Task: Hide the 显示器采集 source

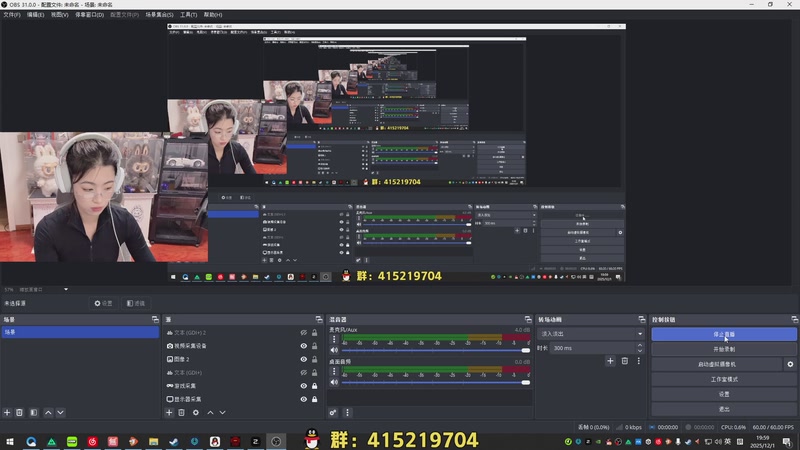Action: click(x=304, y=399)
